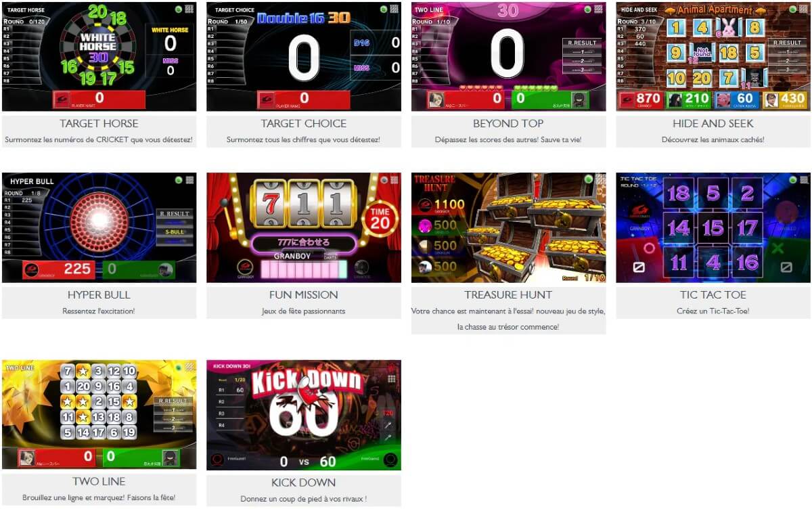Click the TIC TAC TOE title link
Viewport: 812px width, 511px height.
(713, 295)
